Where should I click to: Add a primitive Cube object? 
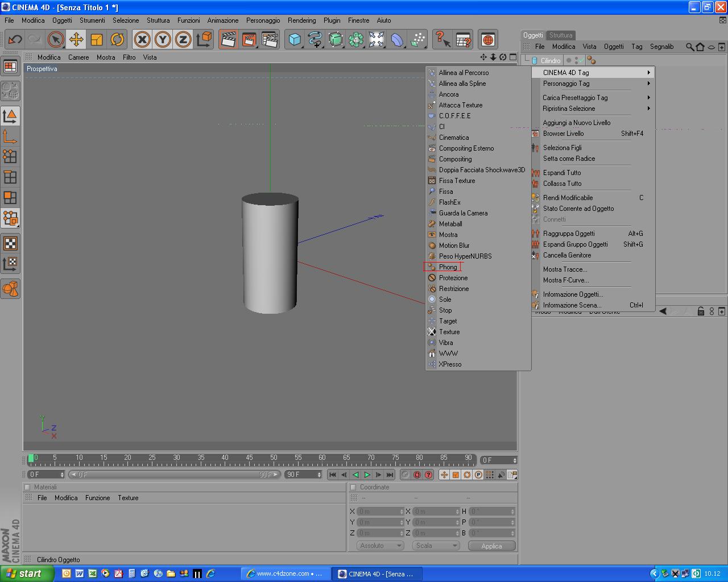point(295,39)
